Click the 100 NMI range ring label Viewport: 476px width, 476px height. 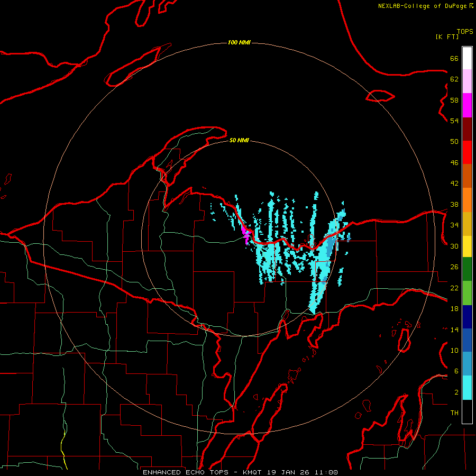tap(239, 42)
